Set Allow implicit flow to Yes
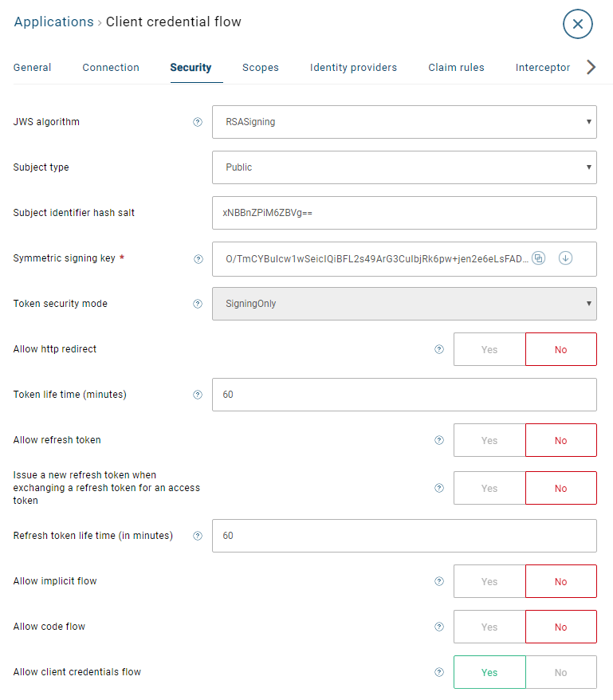Viewport: 613px width, 700px height. tap(489, 582)
